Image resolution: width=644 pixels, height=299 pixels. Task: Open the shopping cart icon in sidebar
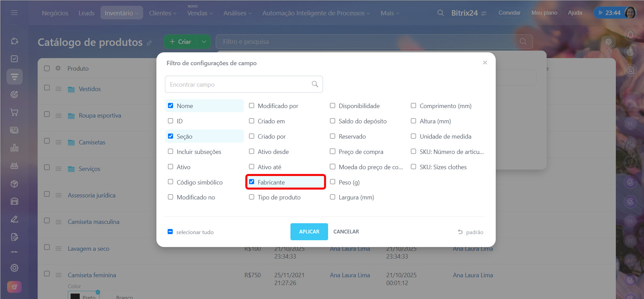point(14,112)
